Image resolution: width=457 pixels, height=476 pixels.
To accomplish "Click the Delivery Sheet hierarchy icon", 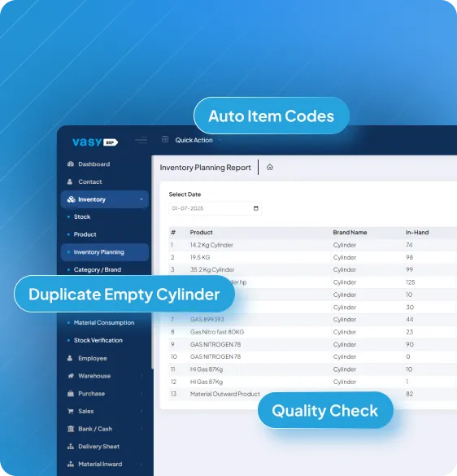I will click(x=71, y=446).
